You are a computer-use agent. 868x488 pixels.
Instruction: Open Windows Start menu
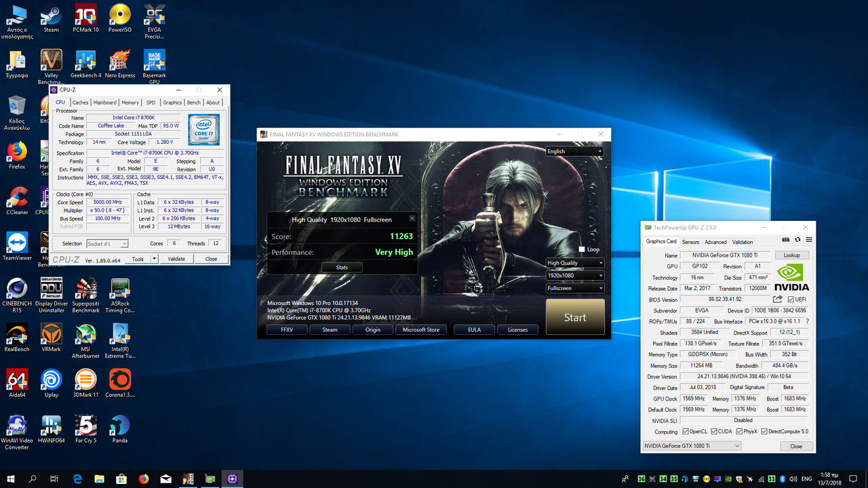pyautogui.click(x=11, y=479)
